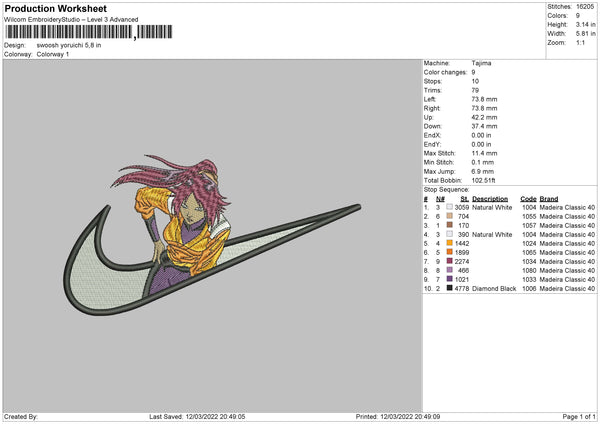Click the 'Production Worksheet' title
600x424 pixels.
55,8
